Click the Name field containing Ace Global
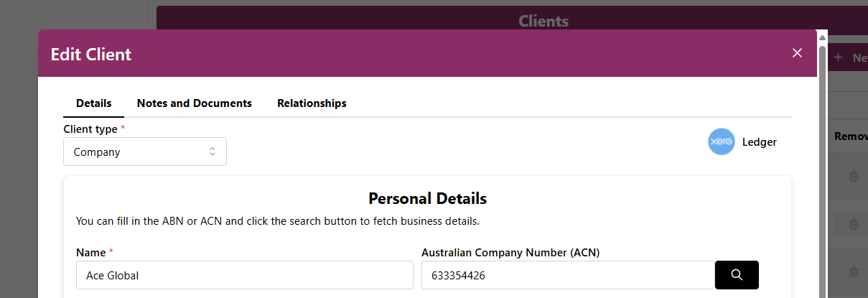The width and height of the screenshot is (868, 298). 244,275
